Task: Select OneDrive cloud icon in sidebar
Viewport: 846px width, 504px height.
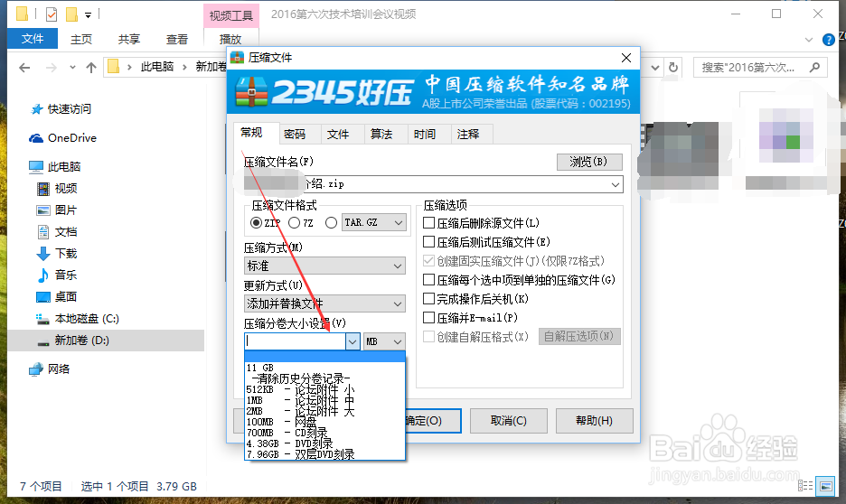Action: coord(36,138)
